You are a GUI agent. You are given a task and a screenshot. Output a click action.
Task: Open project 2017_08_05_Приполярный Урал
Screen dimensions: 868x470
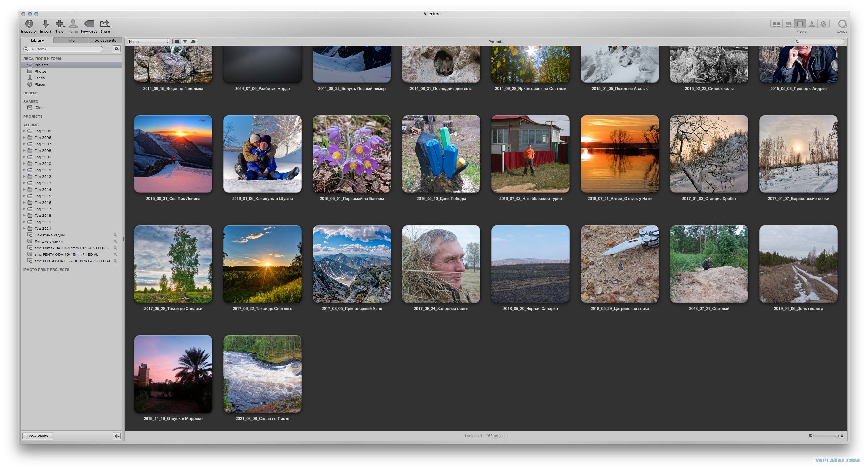click(352, 264)
